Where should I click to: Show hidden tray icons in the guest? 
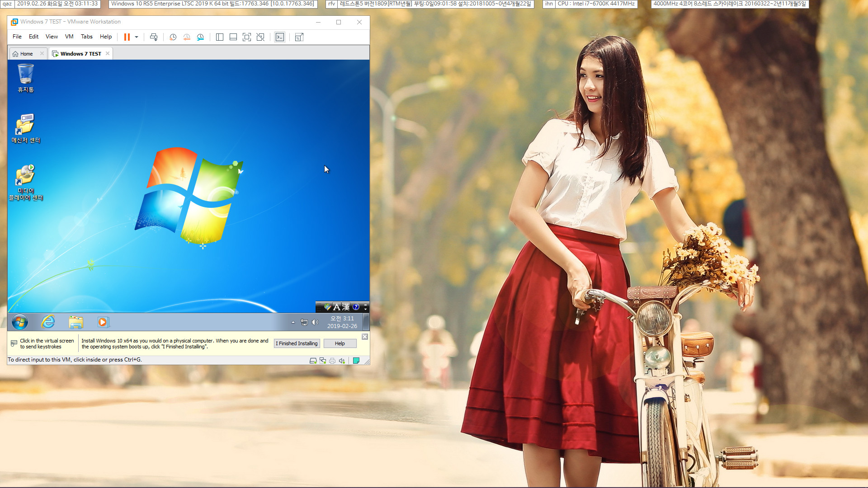293,322
